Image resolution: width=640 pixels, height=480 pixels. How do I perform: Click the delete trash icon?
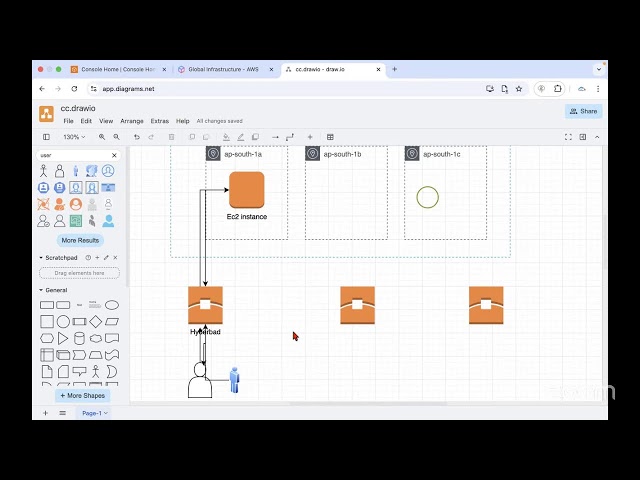pyautogui.click(x=171, y=137)
